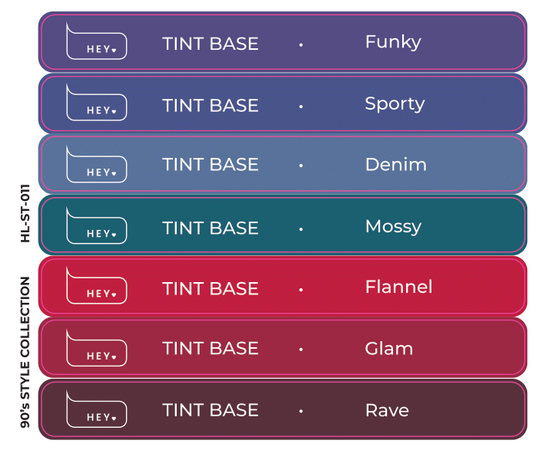Click TINT BASE text on the bright red Flannel label
The width and height of the screenshot is (550, 450).
point(210,289)
